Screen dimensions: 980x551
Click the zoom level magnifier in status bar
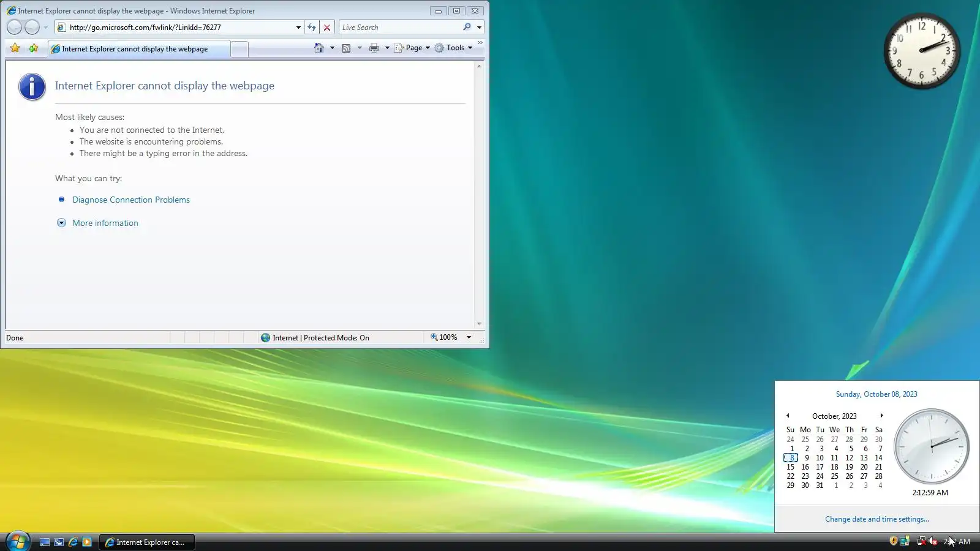pos(434,337)
